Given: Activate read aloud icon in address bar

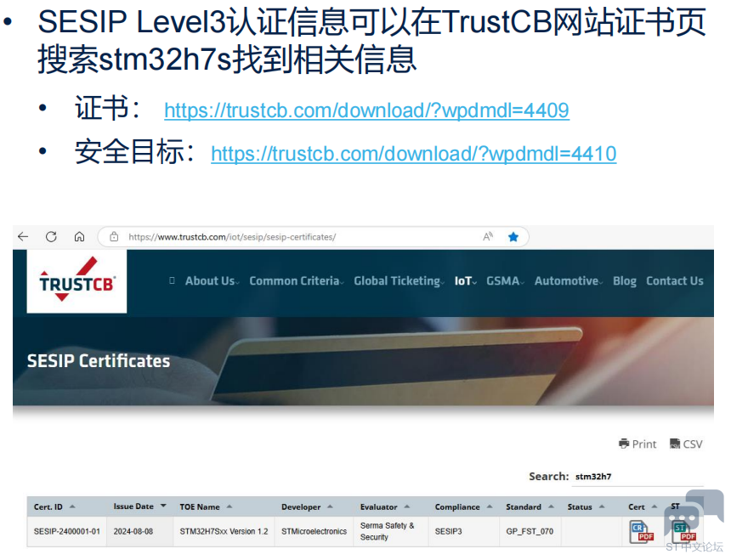Looking at the screenshot, I should pyautogui.click(x=488, y=237).
